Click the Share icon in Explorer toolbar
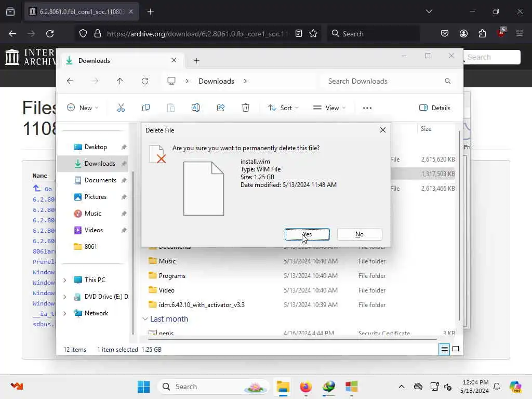Image resolution: width=532 pixels, height=399 pixels. 220,108
